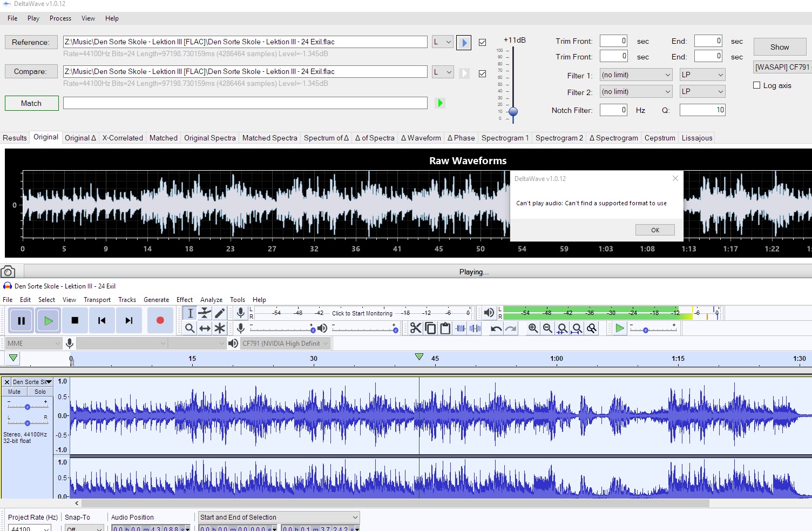The image size is (812, 531).
Task: Click the DeltaWave +11dB volume slider
Action: [x=513, y=112]
